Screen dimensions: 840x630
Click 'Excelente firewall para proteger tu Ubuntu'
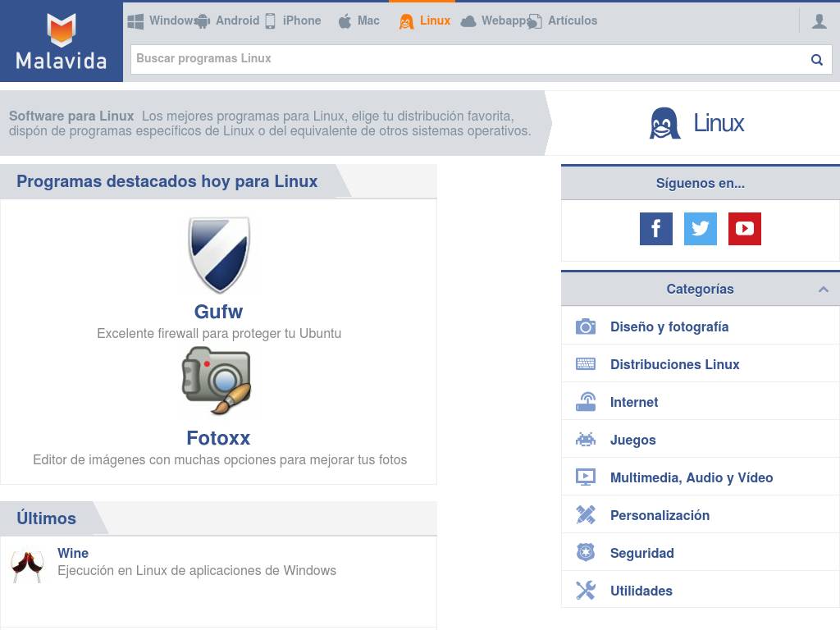coord(218,333)
